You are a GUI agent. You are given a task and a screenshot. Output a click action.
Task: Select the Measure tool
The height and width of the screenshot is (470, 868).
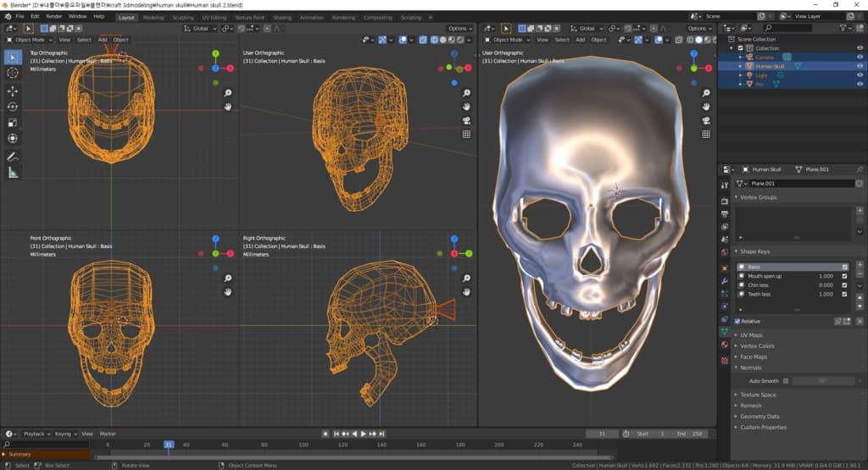click(x=13, y=173)
